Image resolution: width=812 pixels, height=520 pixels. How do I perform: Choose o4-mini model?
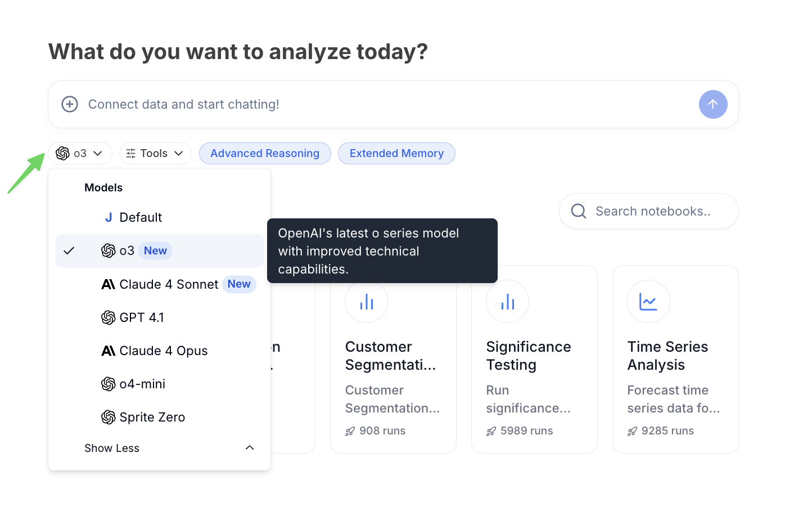pyautogui.click(x=160, y=384)
